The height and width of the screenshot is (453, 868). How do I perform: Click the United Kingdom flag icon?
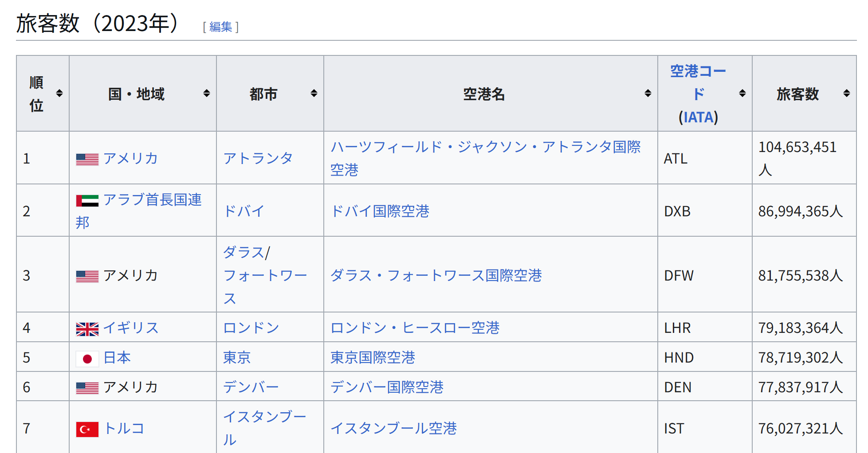87,329
